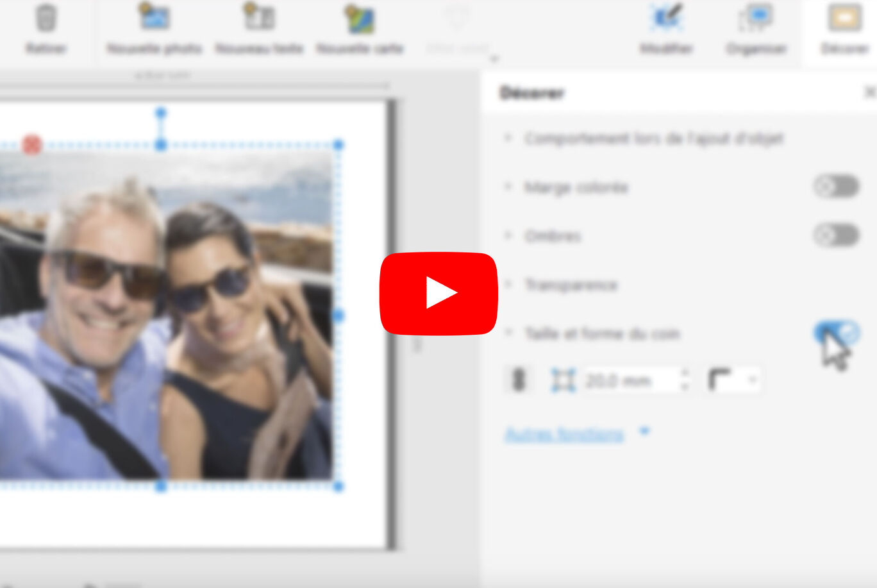Enable the Marge colorée switch
Viewport: 877px width, 588px height.
pos(836,187)
